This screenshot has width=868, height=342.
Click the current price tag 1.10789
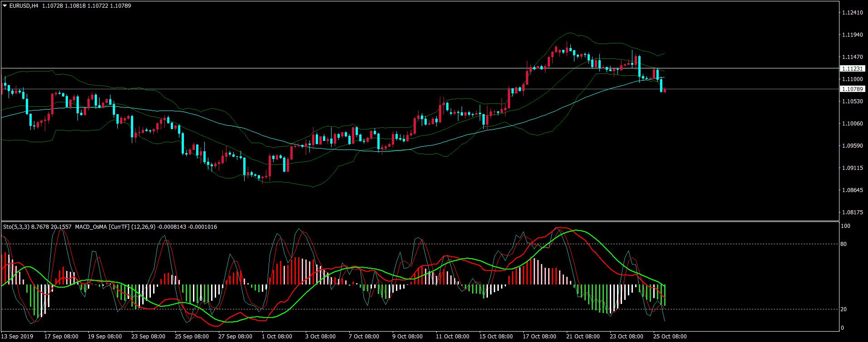[852, 89]
